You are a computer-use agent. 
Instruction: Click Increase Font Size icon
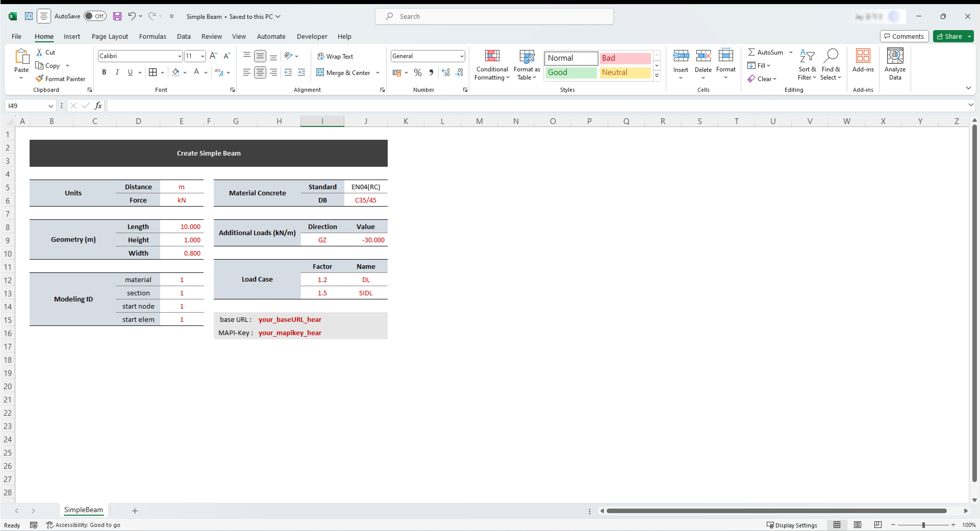pyautogui.click(x=213, y=56)
